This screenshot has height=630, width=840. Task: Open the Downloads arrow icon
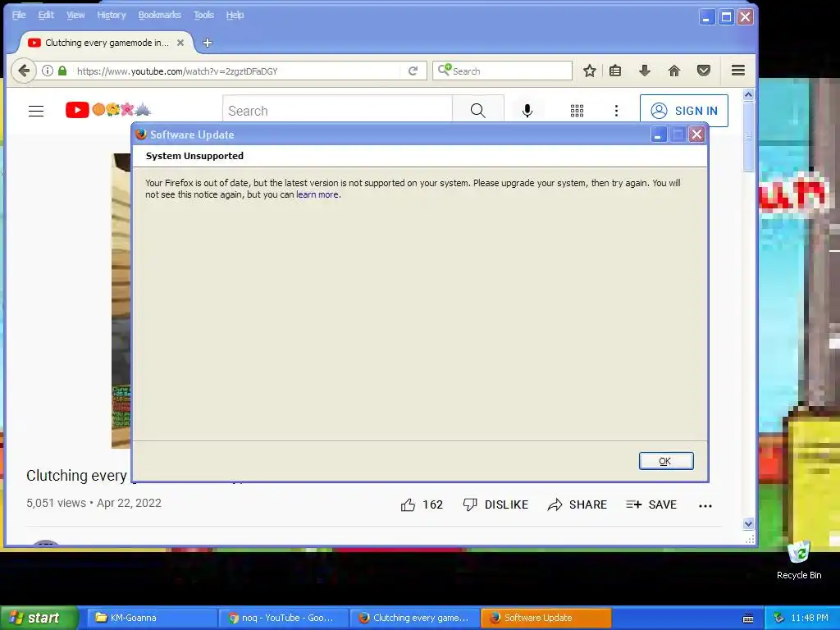coord(645,71)
